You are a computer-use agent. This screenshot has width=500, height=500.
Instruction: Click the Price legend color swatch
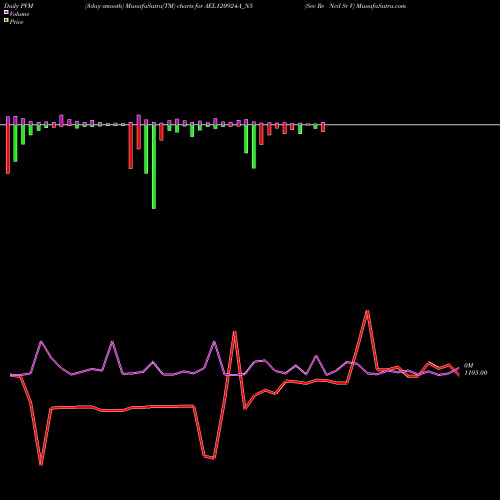point(6,20)
